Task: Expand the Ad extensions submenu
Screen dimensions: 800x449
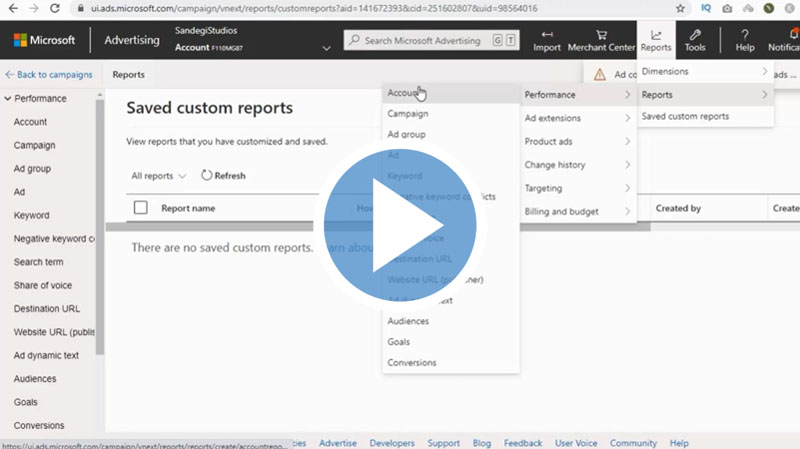Action: point(578,118)
